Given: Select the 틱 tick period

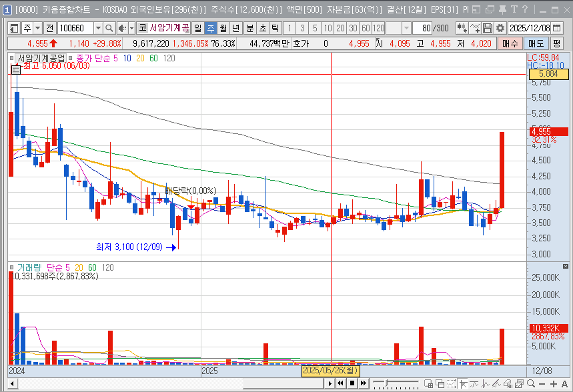Looking at the screenshot, I should pyautogui.click(x=275, y=28).
